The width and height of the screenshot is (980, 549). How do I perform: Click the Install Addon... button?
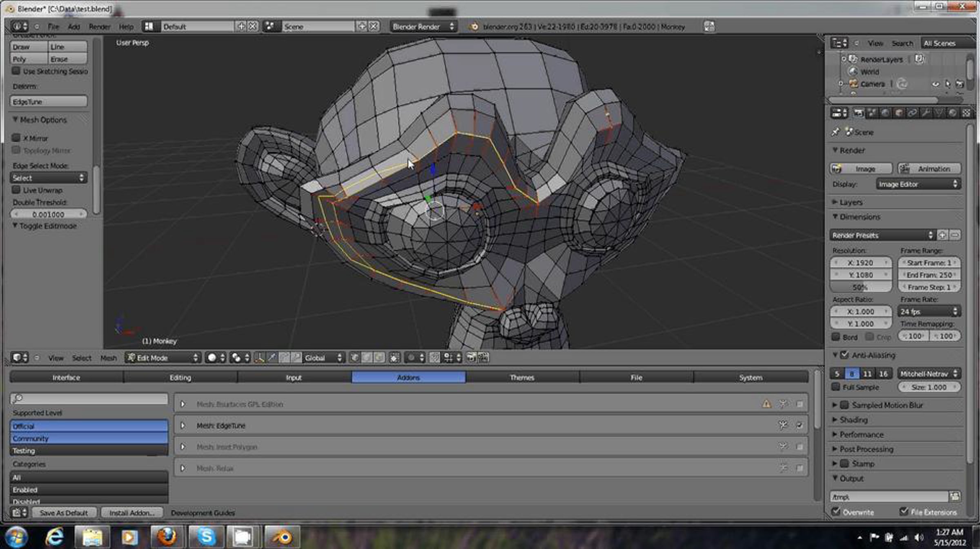tap(132, 513)
